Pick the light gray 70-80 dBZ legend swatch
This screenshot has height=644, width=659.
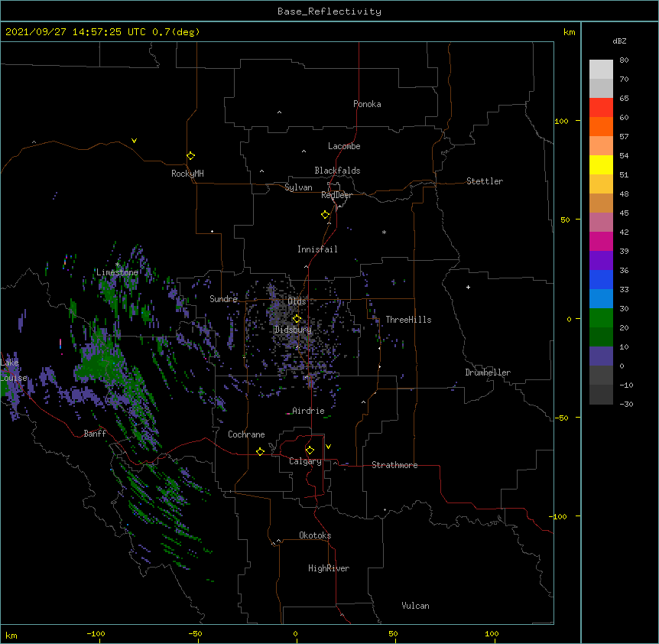(x=601, y=70)
